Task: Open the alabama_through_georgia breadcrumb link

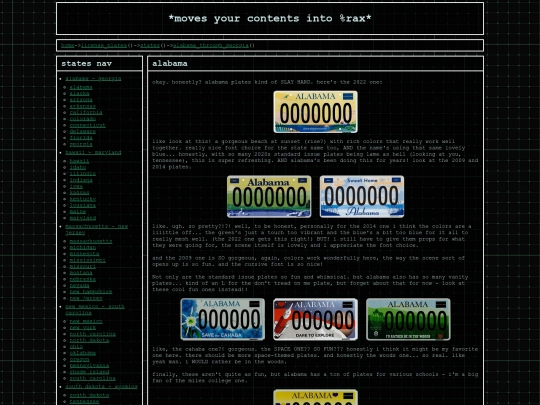Action: coord(210,45)
